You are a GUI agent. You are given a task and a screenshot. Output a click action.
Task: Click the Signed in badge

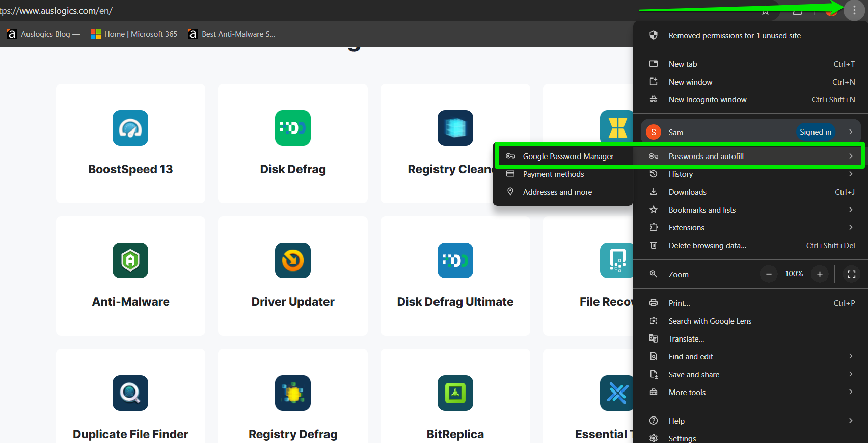click(816, 132)
